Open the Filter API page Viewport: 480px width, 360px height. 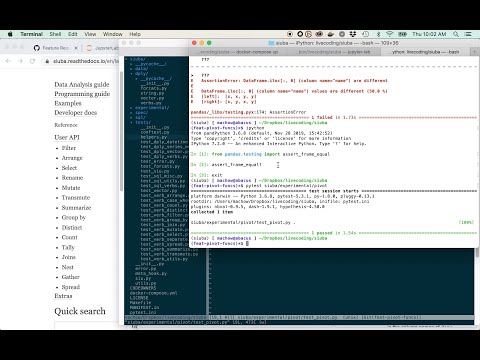click(69, 148)
